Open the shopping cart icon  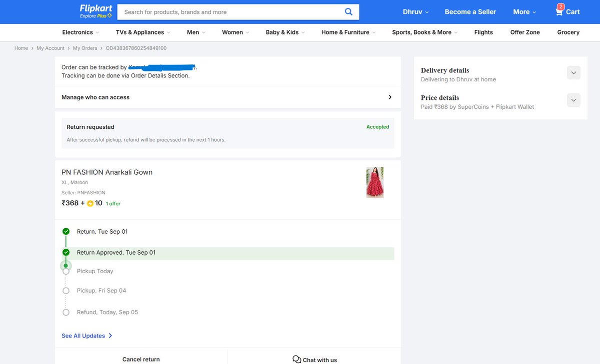(559, 11)
